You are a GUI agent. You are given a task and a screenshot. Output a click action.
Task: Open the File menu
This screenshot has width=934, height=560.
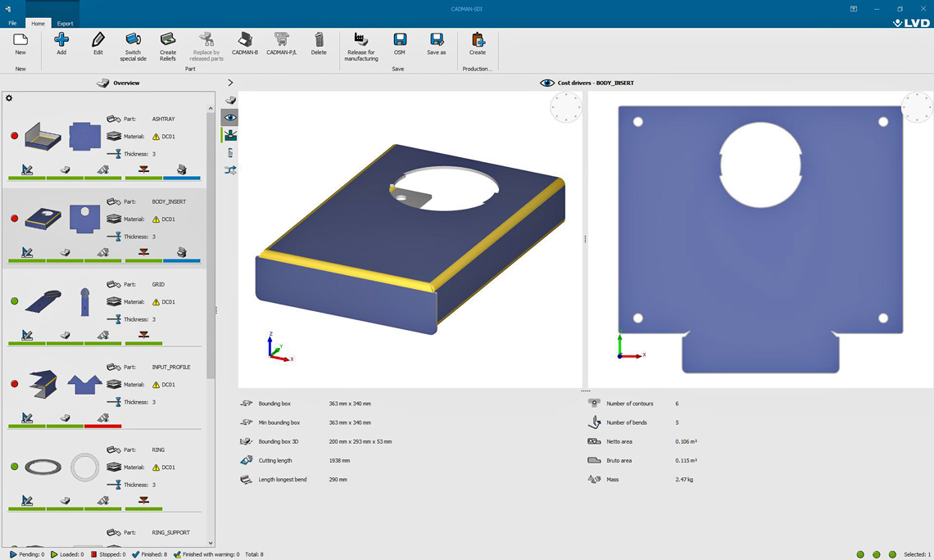pyautogui.click(x=12, y=23)
